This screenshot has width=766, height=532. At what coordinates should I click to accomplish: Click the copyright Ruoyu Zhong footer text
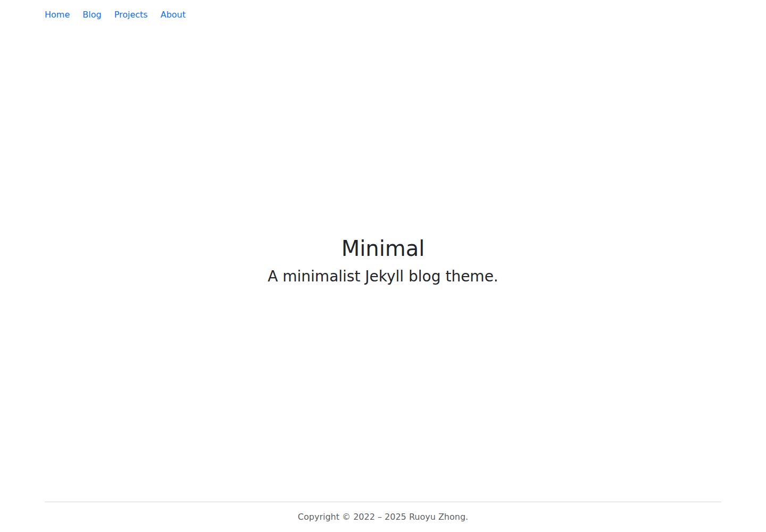pyautogui.click(x=383, y=517)
